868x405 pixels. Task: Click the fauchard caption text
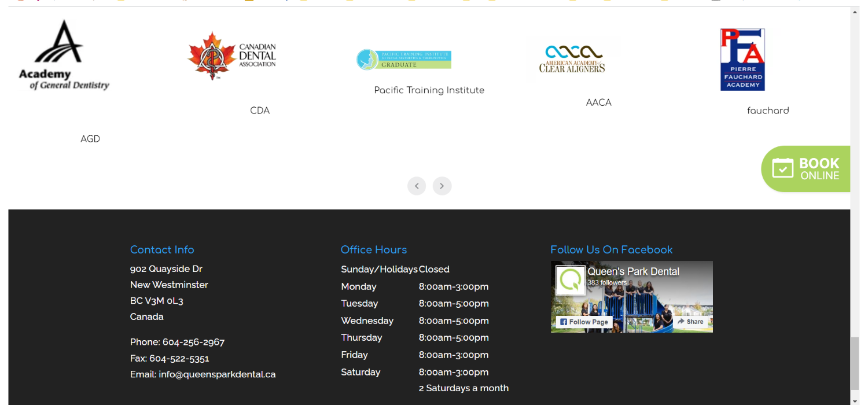click(768, 111)
